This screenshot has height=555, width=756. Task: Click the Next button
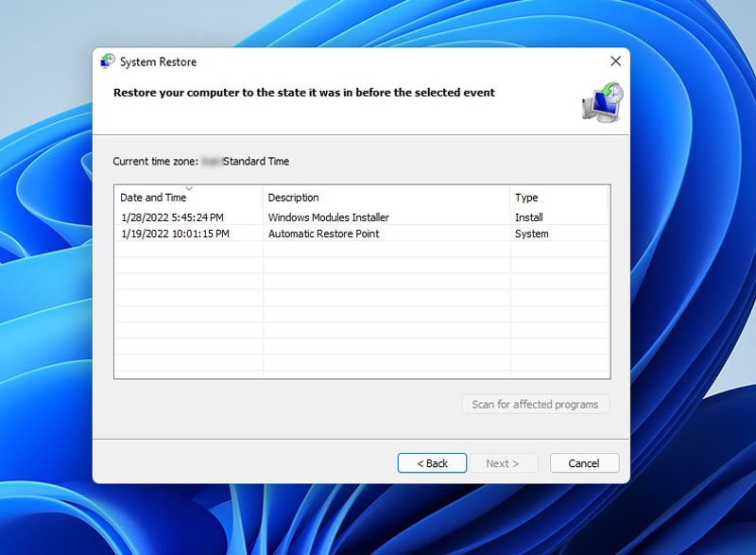click(506, 463)
